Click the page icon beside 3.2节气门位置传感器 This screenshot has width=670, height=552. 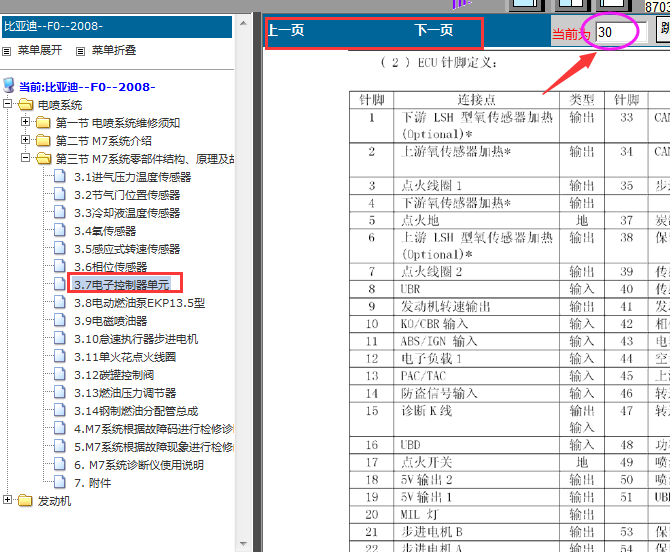point(60,194)
